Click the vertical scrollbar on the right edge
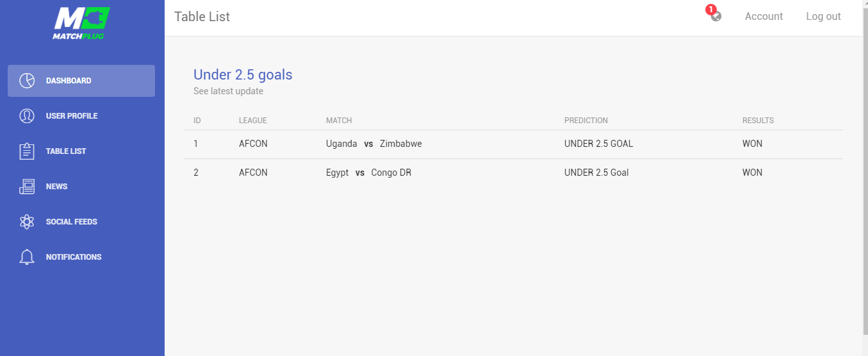 tap(865, 178)
